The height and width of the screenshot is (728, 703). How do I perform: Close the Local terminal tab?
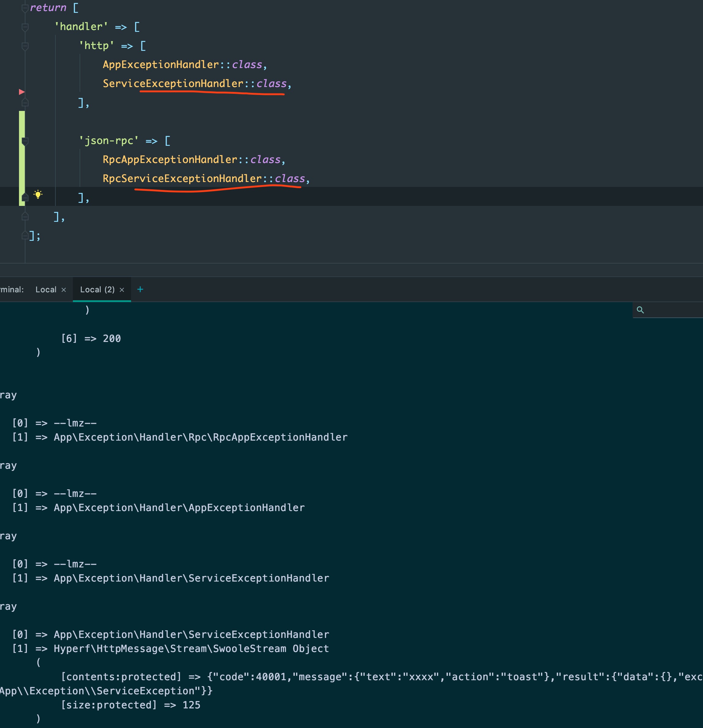[x=63, y=290]
